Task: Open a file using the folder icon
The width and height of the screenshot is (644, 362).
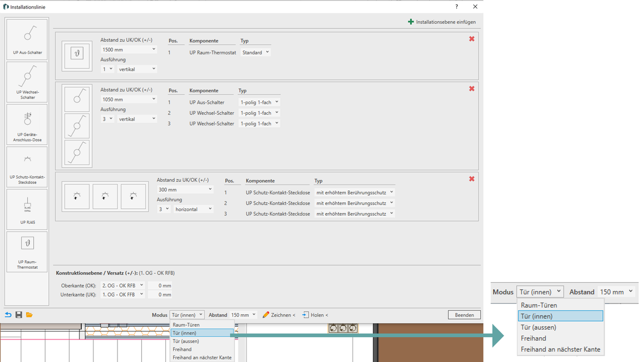Action: click(30, 315)
